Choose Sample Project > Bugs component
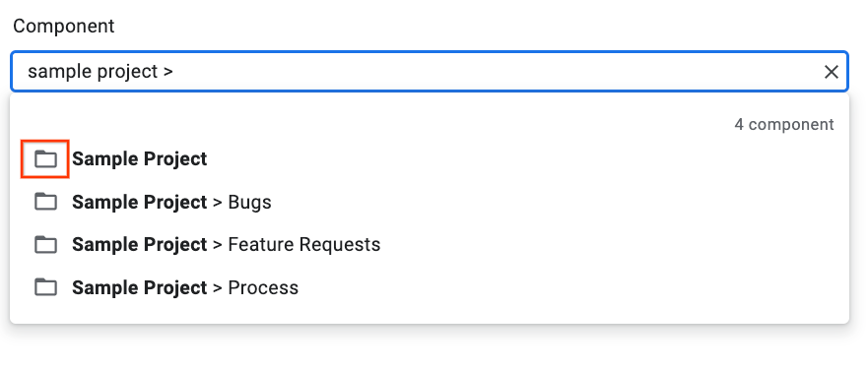This screenshot has height=369, width=868. pyautogui.click(x=429, y=202)
